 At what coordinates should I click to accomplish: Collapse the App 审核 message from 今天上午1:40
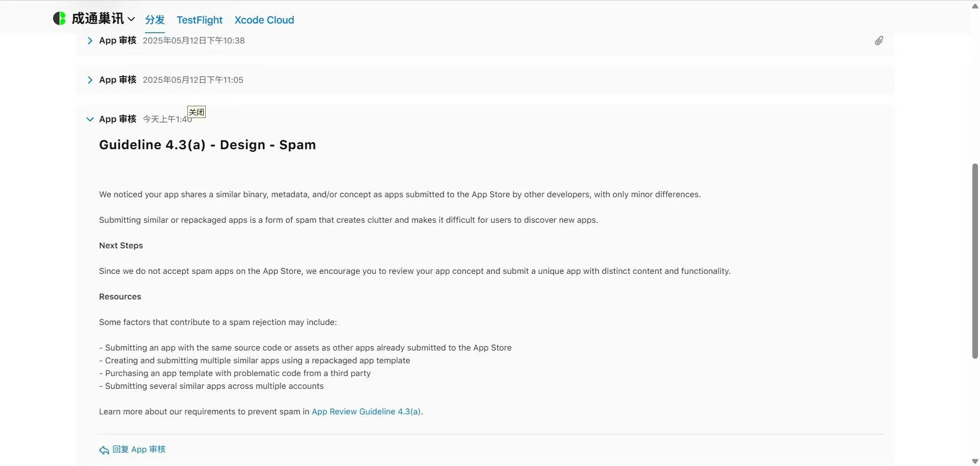tap(90, 119)
